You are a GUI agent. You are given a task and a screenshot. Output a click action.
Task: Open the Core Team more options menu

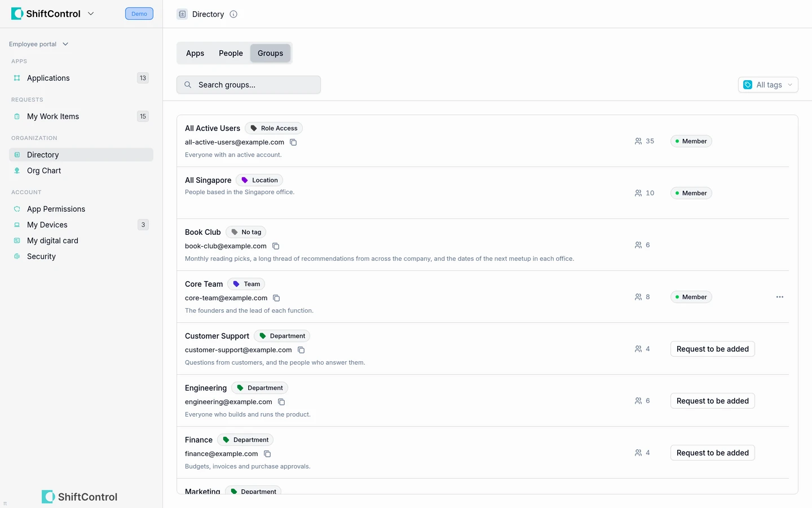[x=780, y=297]
